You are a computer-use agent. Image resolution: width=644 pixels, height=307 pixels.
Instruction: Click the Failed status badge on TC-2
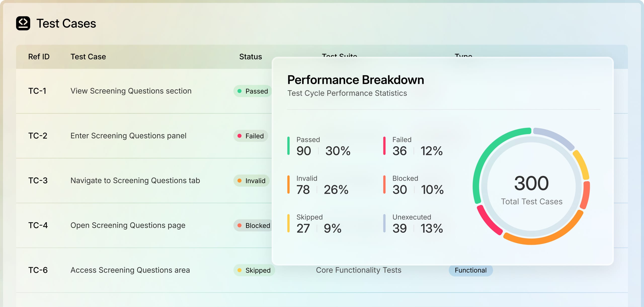pos(251,136)
